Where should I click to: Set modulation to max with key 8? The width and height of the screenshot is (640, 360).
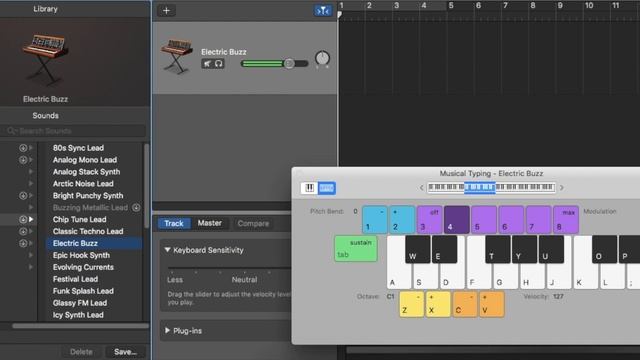coord(566,220)
